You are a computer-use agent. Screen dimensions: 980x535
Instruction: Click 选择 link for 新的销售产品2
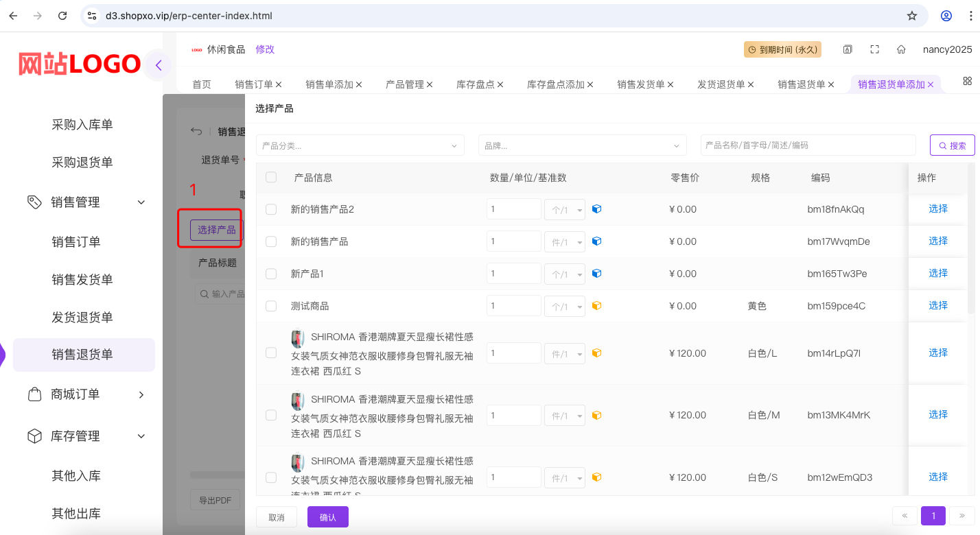938,209
